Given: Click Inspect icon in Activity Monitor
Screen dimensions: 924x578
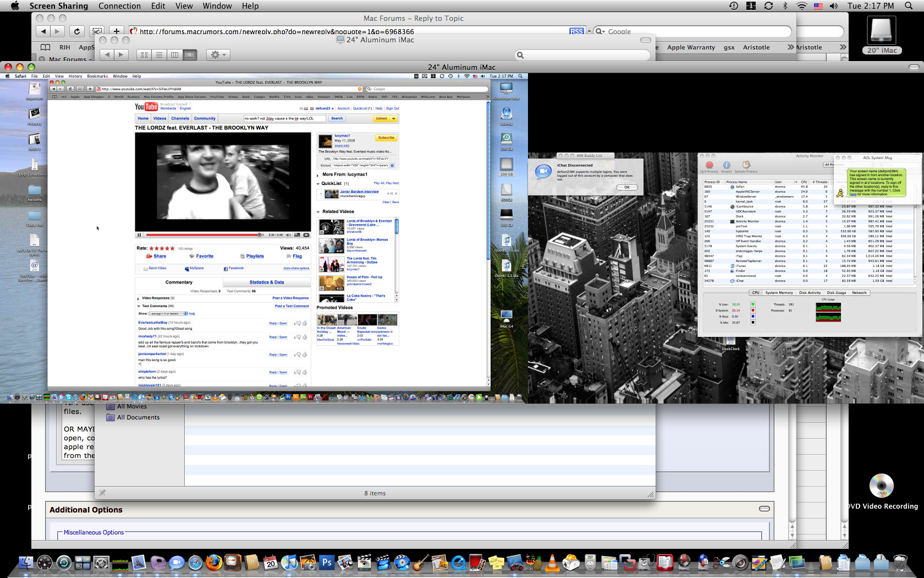Looking at the screenshot, I should tap(727, 165).
